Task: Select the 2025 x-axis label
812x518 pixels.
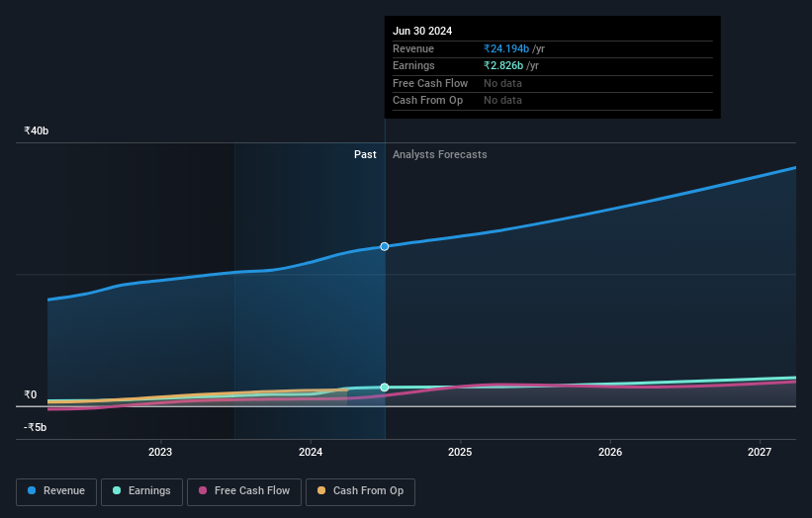Action: point(460,452)
